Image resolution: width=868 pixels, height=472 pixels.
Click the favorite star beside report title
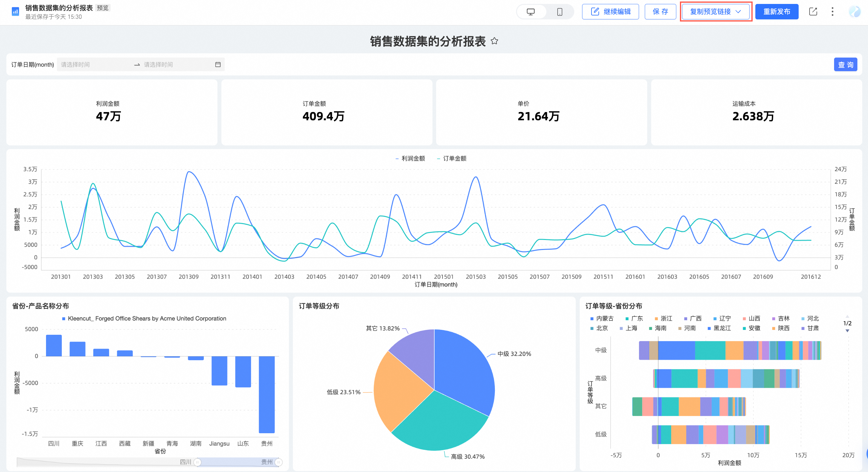[494, 41]
